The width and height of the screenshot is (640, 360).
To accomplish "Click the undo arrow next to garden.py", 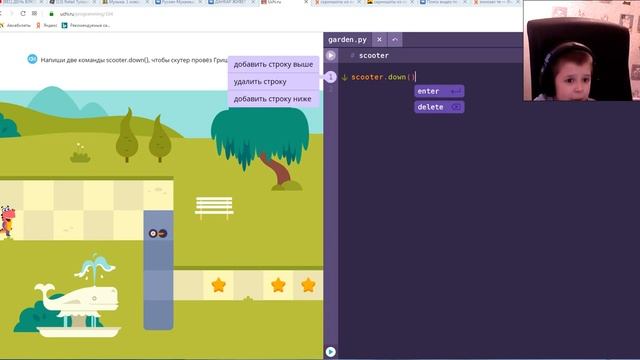I will pos(395,40).
